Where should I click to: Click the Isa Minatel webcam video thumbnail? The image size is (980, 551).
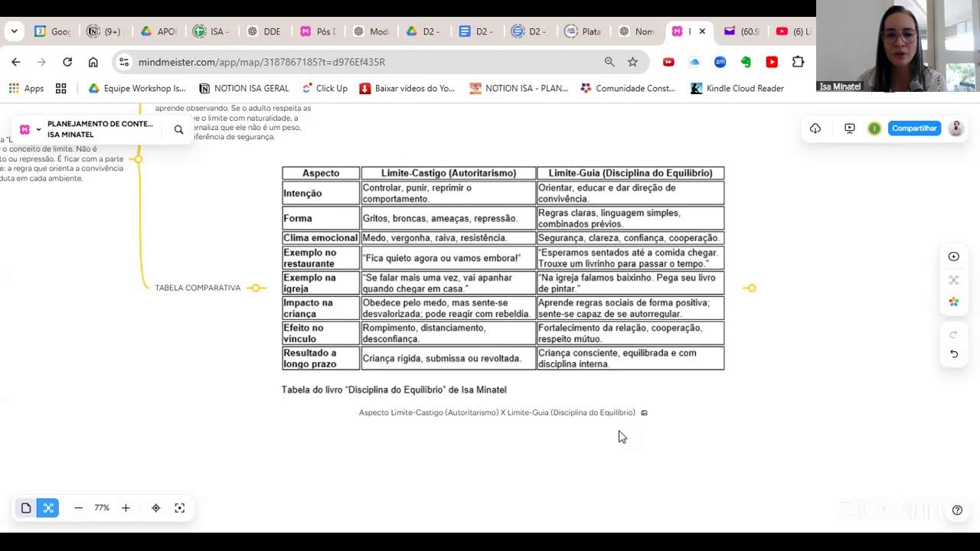pyautogui.click(x=898, y=46)
